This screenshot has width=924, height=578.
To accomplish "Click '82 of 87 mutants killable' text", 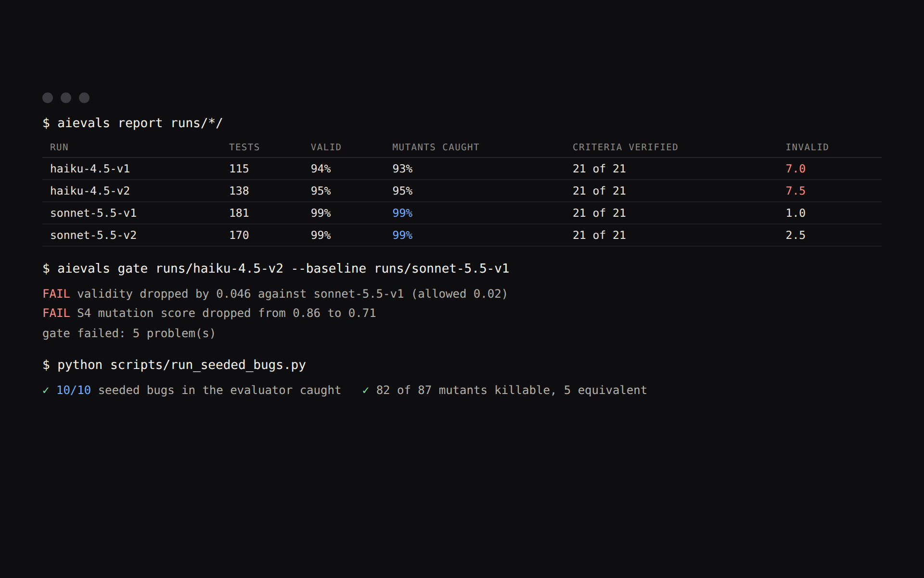I will [463, 390].
